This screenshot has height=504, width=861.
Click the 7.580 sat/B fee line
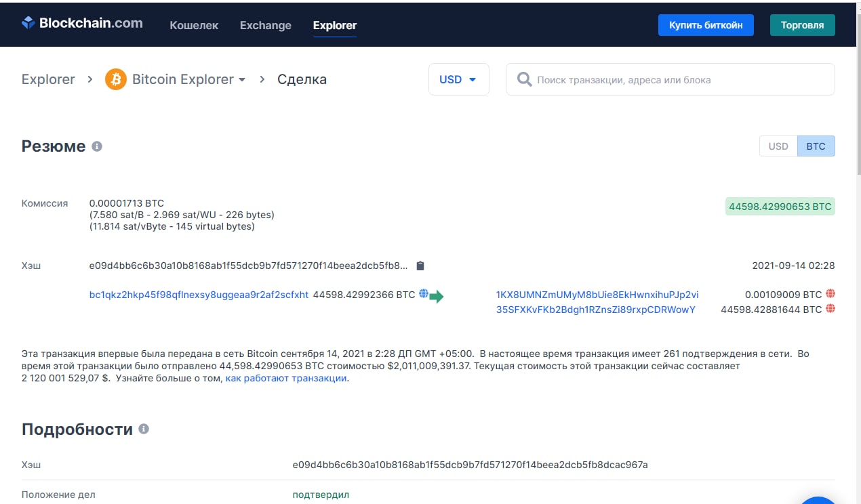point(182,215)
